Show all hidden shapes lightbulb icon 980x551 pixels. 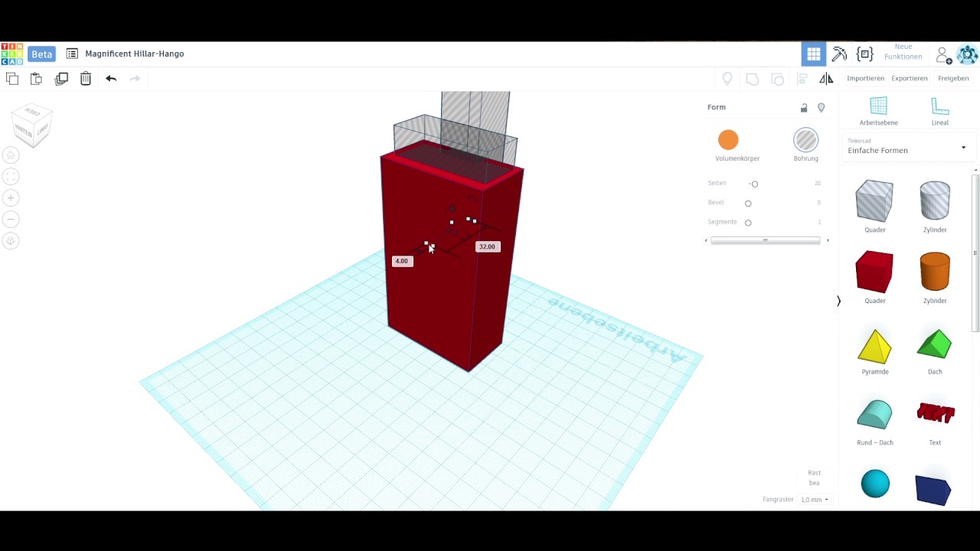pos(727,78)
